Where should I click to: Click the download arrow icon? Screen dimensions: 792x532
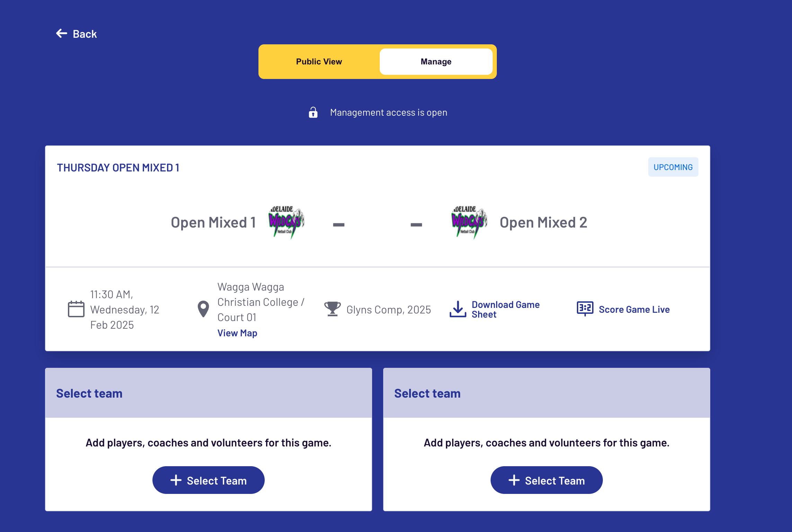click(x=458, y=309)
